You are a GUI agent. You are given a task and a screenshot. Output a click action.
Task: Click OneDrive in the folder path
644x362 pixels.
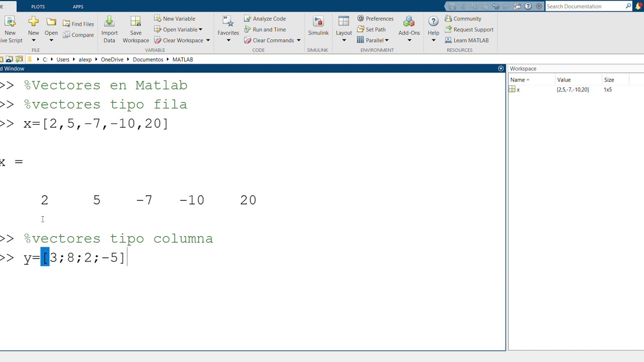pos(112,59)
